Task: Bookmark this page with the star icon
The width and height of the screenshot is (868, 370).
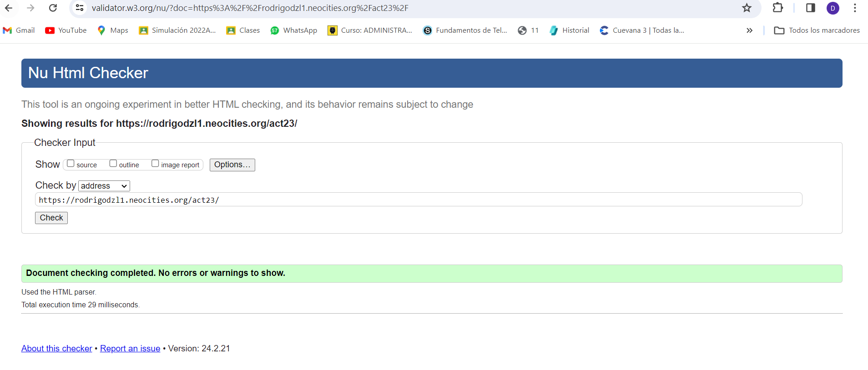Action: [x=747, y=8]
